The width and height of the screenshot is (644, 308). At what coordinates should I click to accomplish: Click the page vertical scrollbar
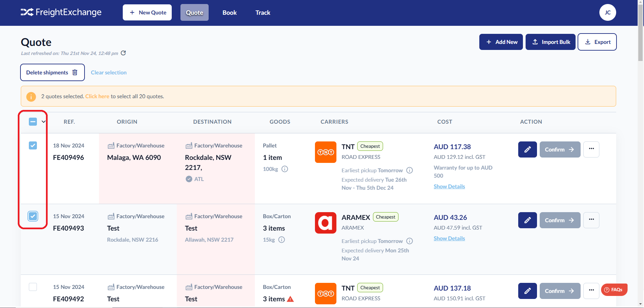[641, 34]
